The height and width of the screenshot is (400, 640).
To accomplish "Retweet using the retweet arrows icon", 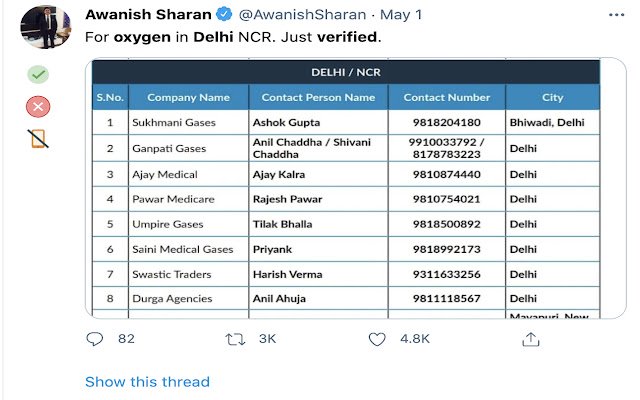I will pyautogui.click(x=235, y=339).
